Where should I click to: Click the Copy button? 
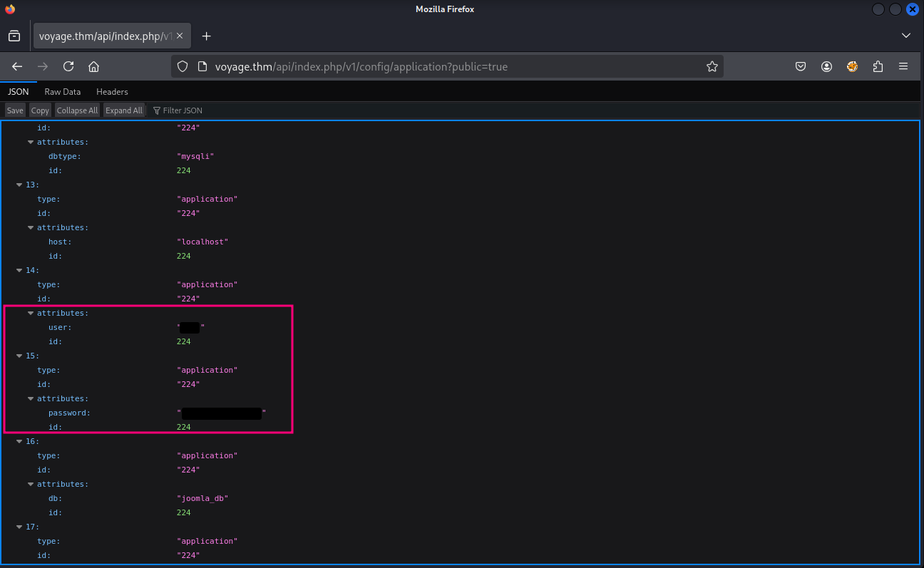(x=40, y=110)
